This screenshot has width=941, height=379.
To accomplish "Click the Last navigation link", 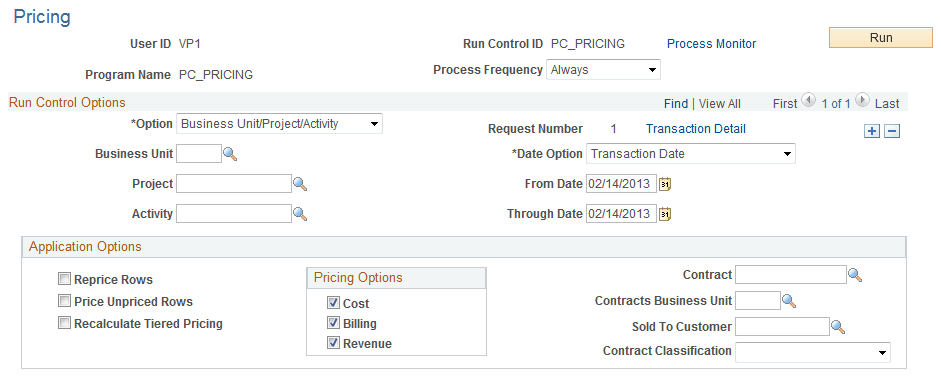I will (x=887, y=104).
